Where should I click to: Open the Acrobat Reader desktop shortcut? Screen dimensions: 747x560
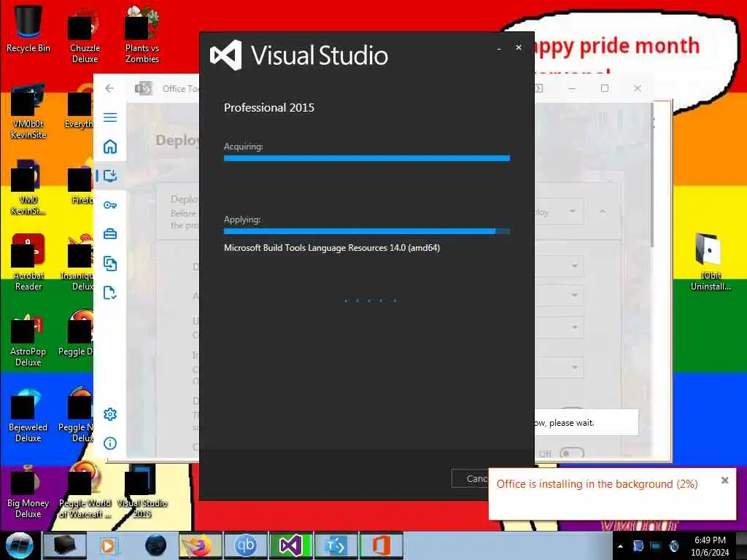tap(28, 262)
